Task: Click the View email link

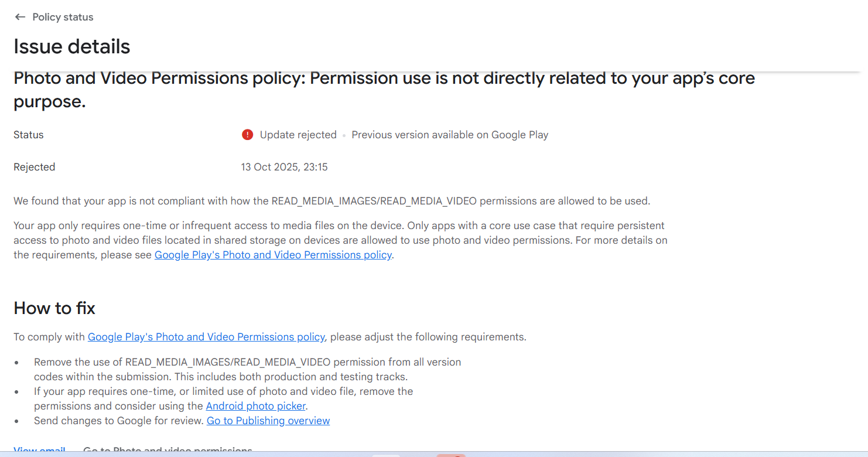Action: 39,450
